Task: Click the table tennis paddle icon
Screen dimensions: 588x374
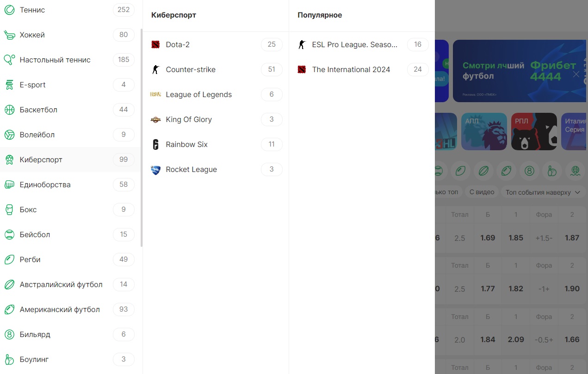Action: coord(9,60)
